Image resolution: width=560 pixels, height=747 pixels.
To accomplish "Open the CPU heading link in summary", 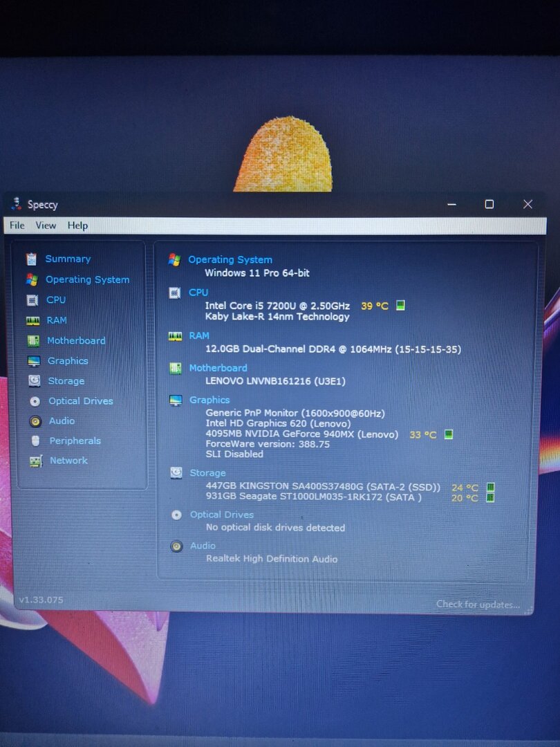I will pyautogui.click(x=198, y=293).
